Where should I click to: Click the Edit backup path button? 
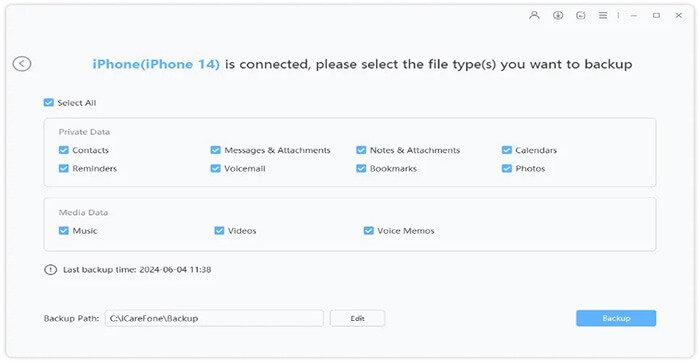click(x=357, y=318)
